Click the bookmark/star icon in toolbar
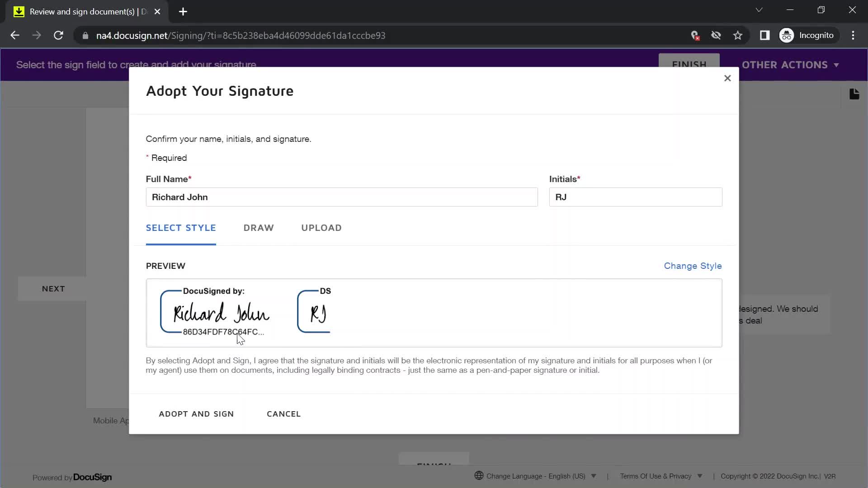 pos(739,35)
